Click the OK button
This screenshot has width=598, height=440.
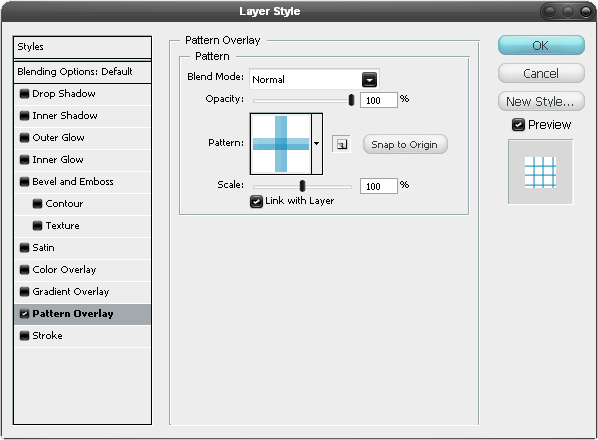click(x=541, y=45)
